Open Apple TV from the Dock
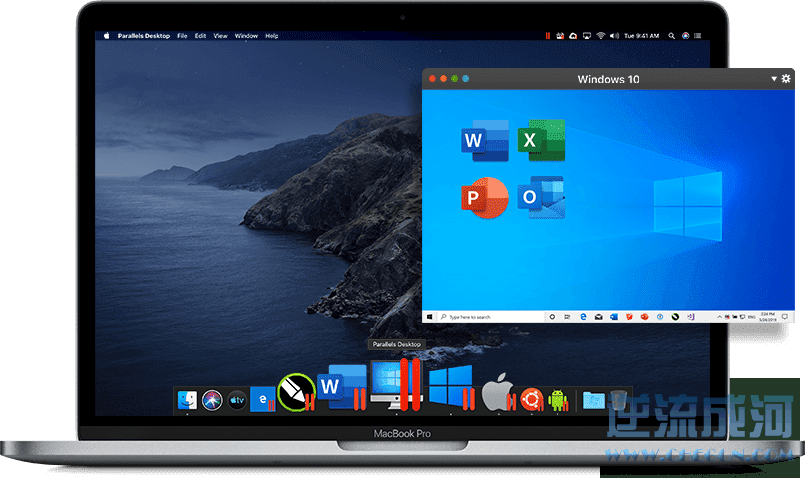 [x=237, y=400]
